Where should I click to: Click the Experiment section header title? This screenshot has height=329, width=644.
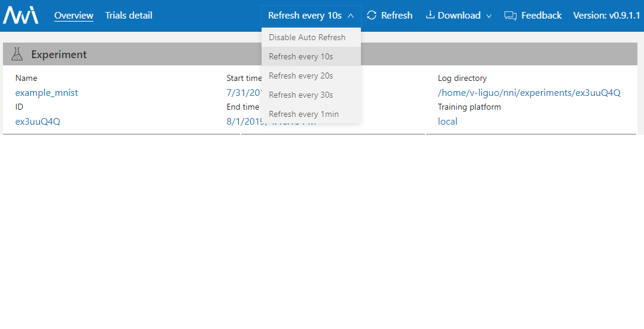(x=59, y=55)
